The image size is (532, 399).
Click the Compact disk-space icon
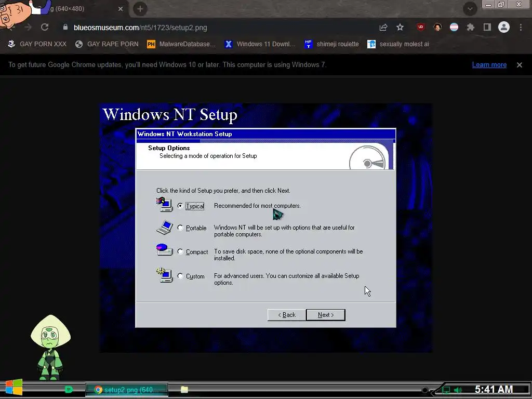tap(165, 250)
